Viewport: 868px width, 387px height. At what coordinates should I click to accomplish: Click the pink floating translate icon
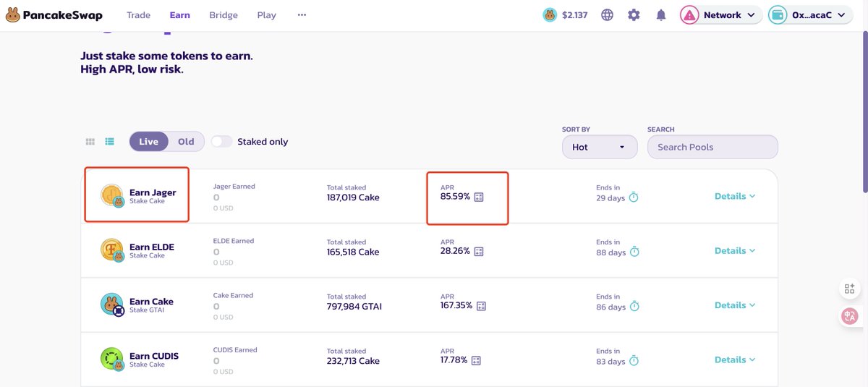click(850, 316)
